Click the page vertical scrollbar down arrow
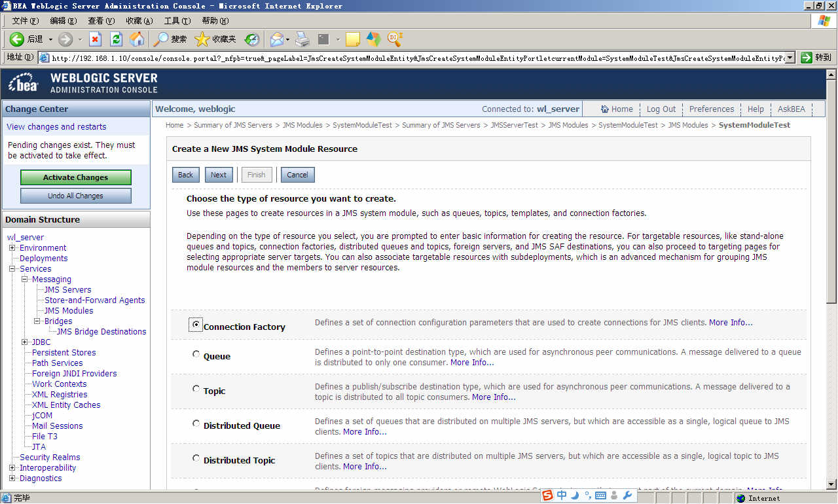This screenshot has height=504, width=838. coord(831,484)
